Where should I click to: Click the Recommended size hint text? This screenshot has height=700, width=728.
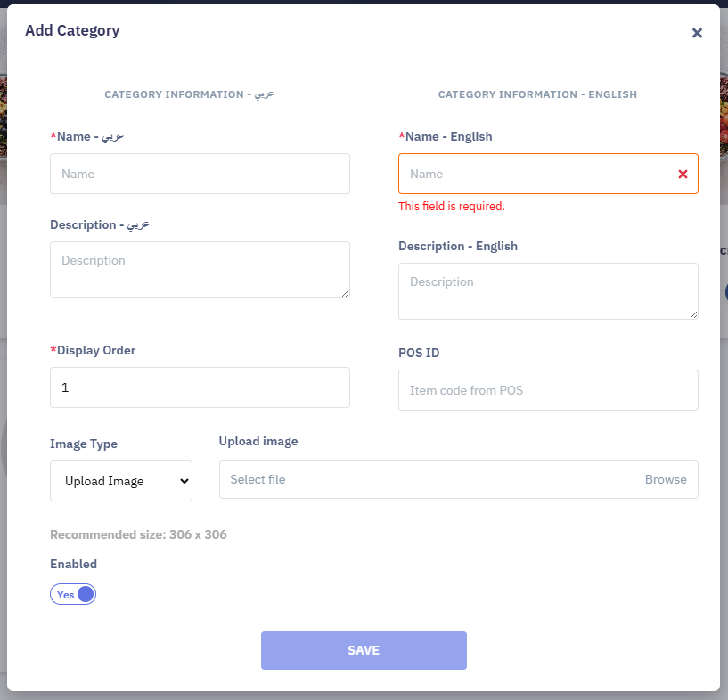tap(138, 535)
